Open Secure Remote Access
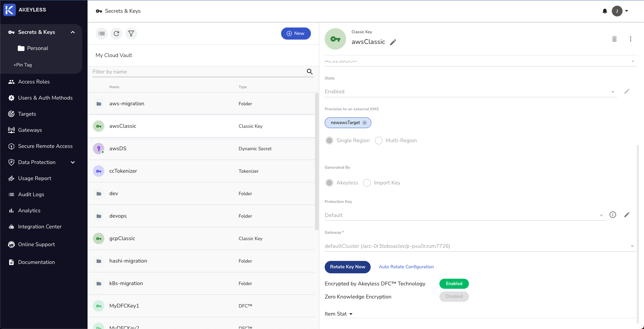Image resolution: width=644 pixels, height=329 pixels. [45, 146]
